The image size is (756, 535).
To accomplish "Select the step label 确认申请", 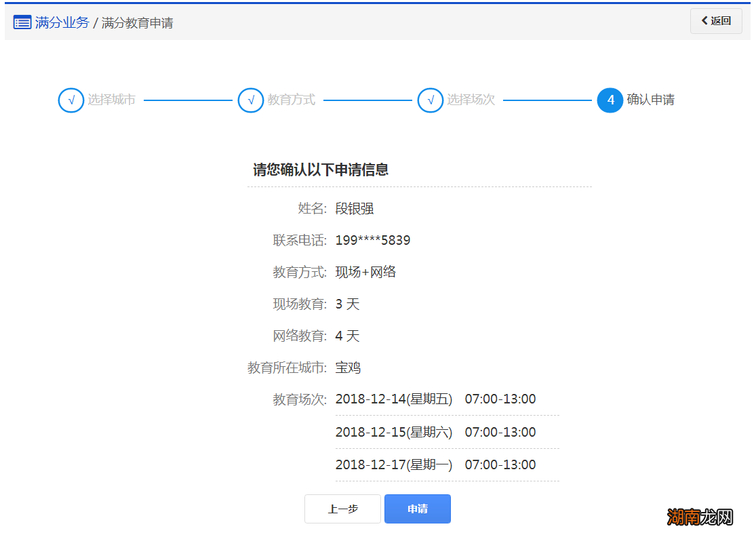I will [650, 100].
